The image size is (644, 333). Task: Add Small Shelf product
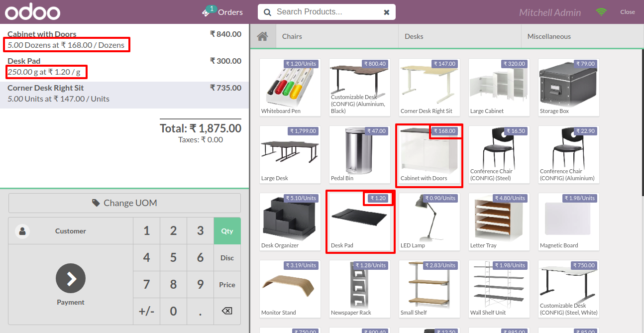pos(429,289)
